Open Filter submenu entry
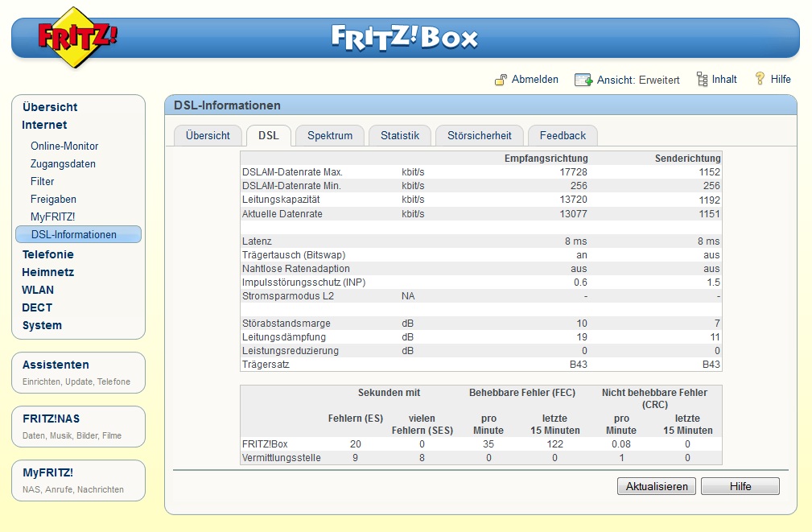The image size is (812, 532). pyautogui.click(x=42, y=181)
